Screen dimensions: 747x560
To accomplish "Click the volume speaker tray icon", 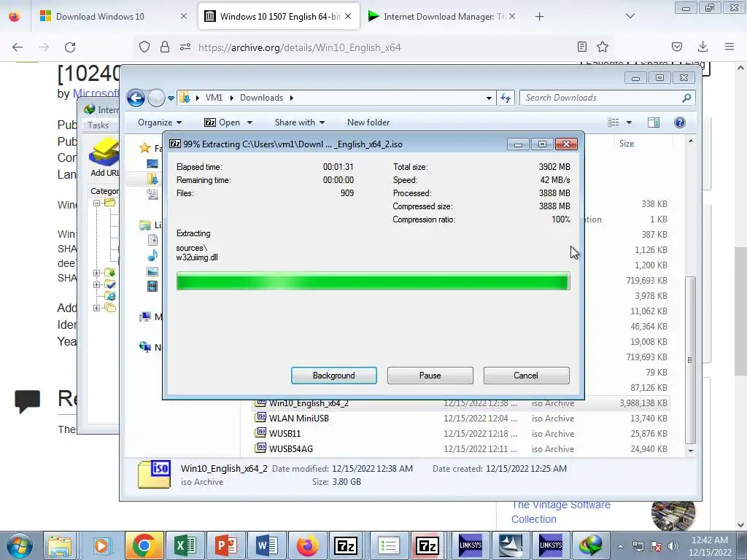I will tap(673, 546).
